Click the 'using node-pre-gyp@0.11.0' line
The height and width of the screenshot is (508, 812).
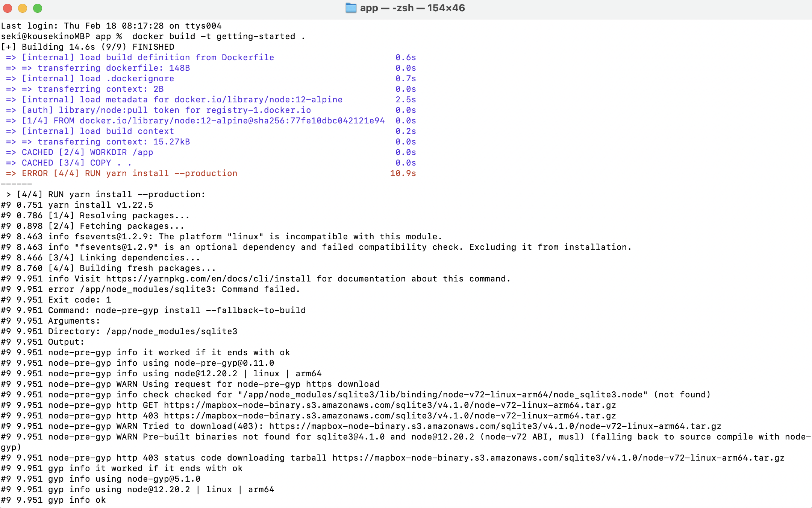tap(138, 363)
